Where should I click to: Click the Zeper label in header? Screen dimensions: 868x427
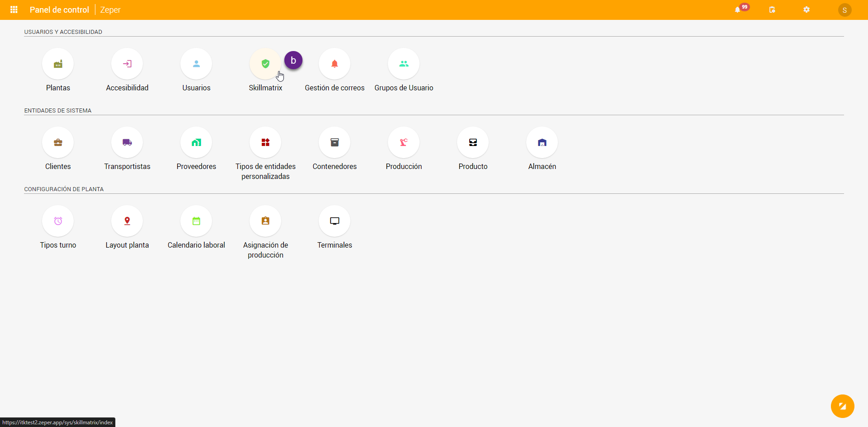pos(110,10)
